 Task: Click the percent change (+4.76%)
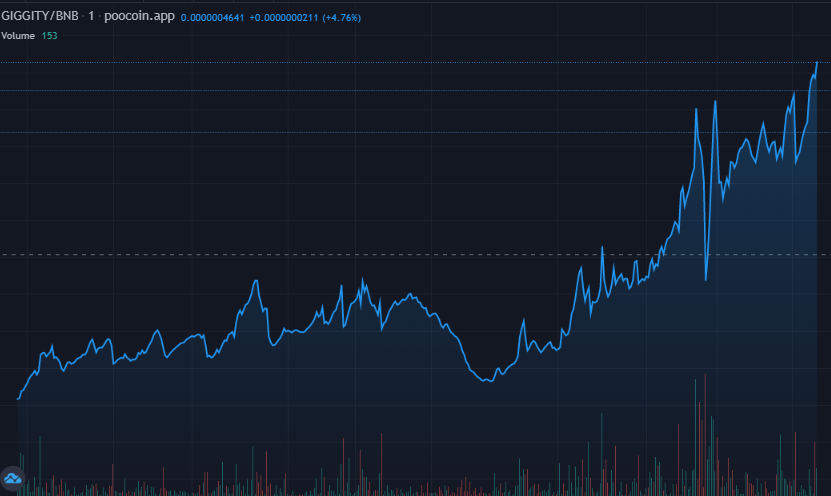(342, 17)
